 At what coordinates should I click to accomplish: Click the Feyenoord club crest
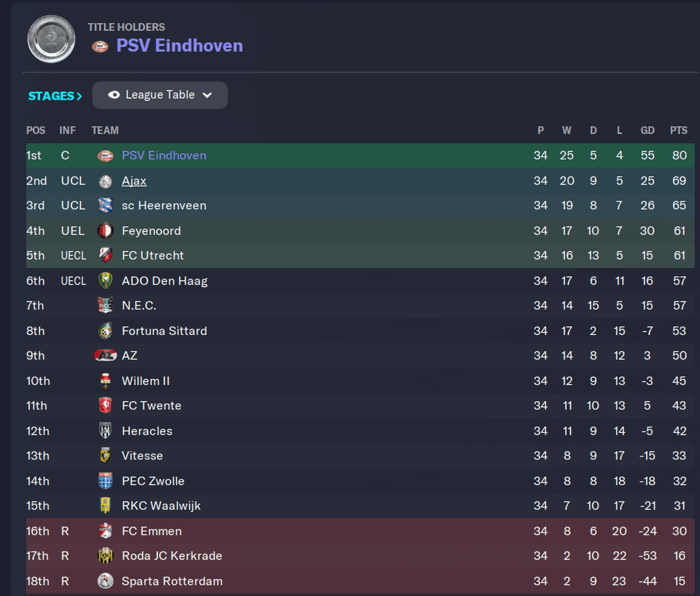(x=106, y=231)
